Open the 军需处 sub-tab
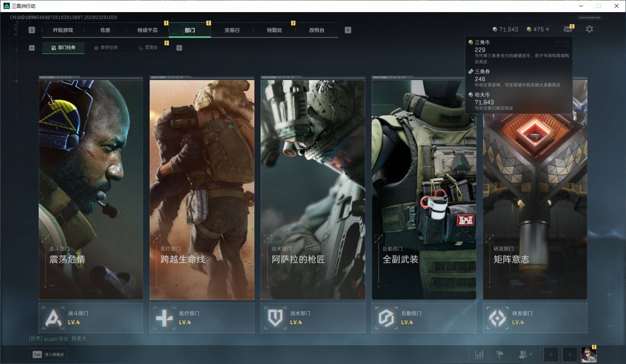The height and width of the screenshot is (364, 626). (148, 48)
